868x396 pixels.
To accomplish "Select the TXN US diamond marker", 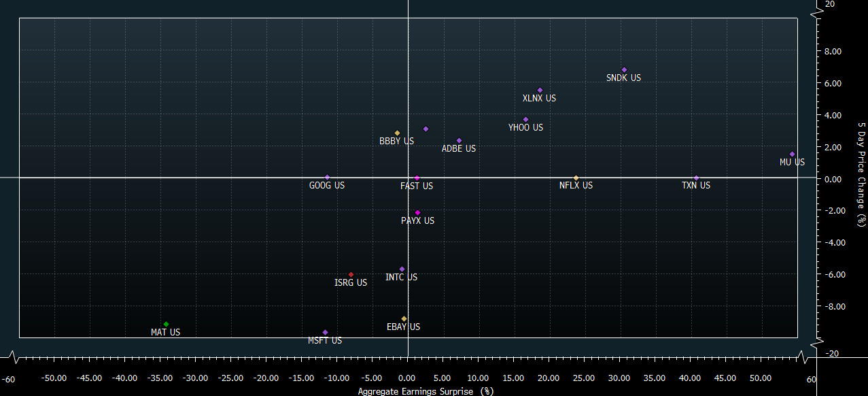I will pyautogui.click(x=695, y=178).
